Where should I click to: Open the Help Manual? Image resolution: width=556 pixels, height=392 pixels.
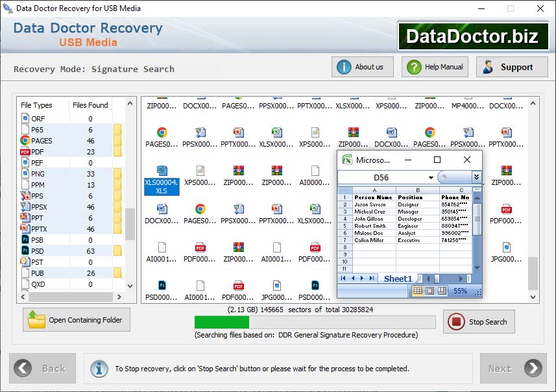(x=435, y=66)
